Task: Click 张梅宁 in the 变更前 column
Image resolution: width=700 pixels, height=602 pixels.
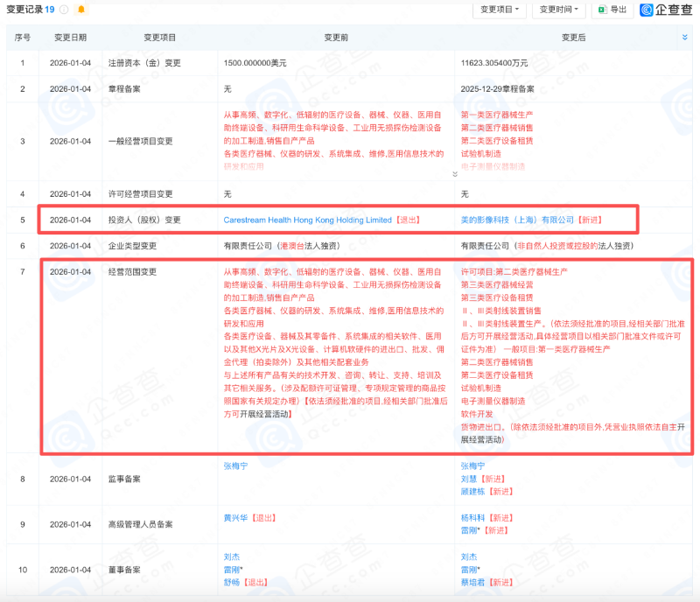Action: click(x=238, y=466)
